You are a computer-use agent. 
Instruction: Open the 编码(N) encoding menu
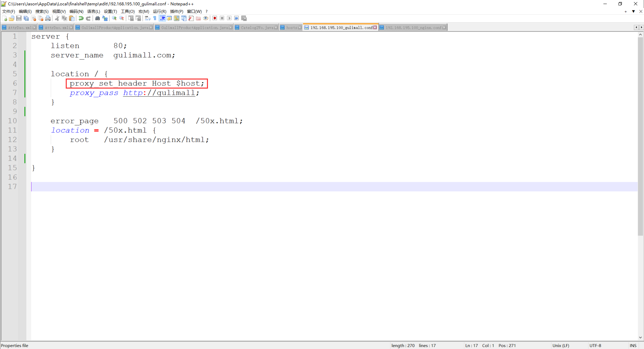[76, 11]
